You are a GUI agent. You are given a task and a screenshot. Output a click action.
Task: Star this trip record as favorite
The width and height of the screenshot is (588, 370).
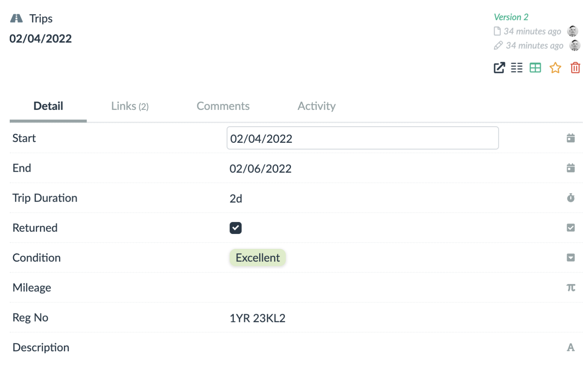(555, 68)
